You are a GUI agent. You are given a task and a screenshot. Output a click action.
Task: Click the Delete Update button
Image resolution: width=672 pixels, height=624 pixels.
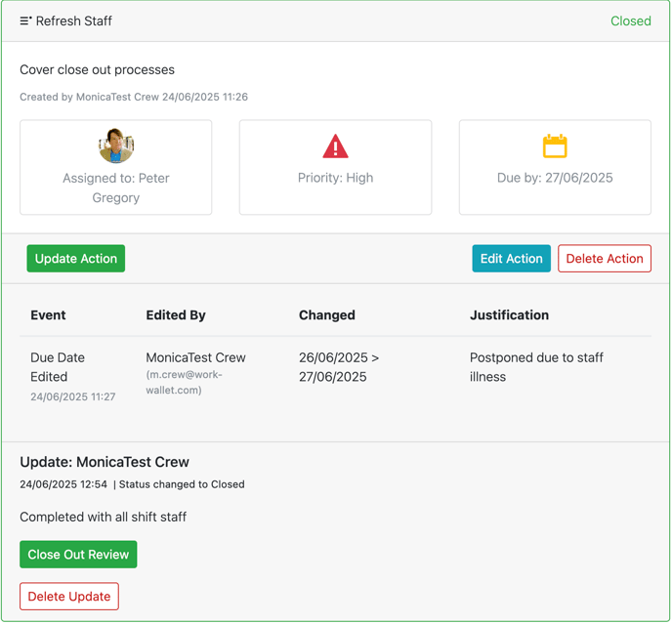click(69, 596)
